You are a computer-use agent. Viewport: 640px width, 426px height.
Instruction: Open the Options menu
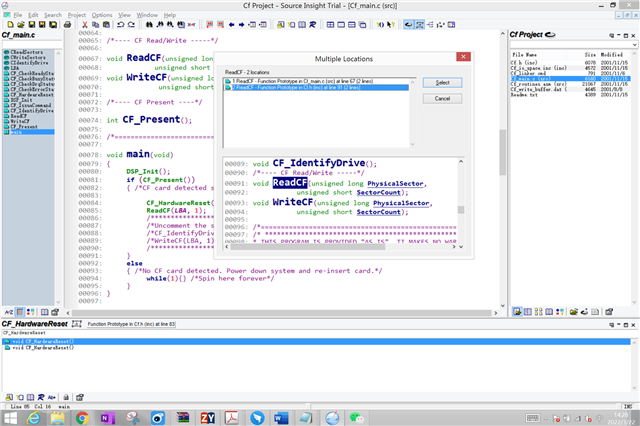pos(102,15)
